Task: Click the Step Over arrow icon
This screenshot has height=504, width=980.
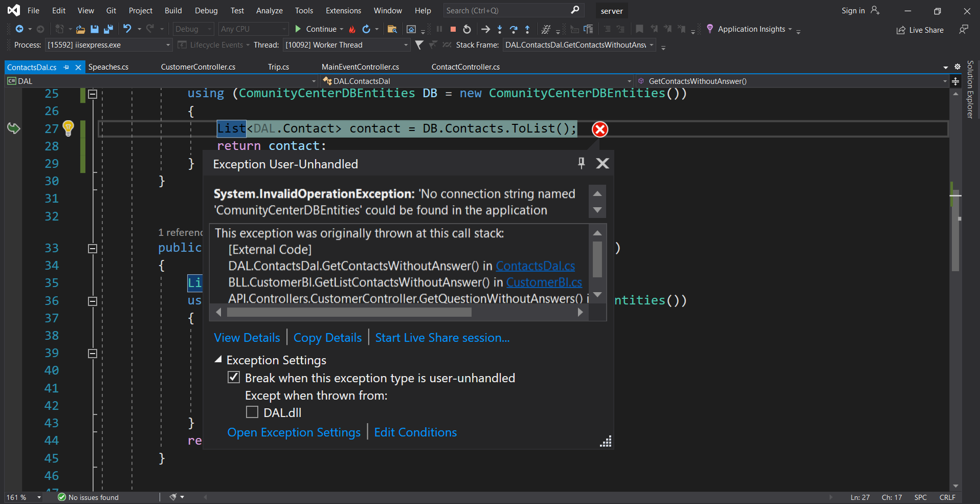Action: [514, 29]
